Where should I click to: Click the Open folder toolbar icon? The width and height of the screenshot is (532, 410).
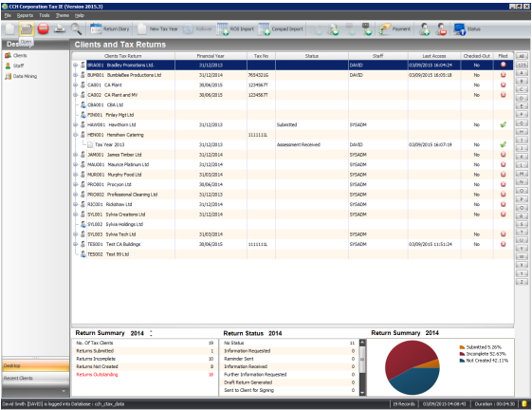click(27, 29)
